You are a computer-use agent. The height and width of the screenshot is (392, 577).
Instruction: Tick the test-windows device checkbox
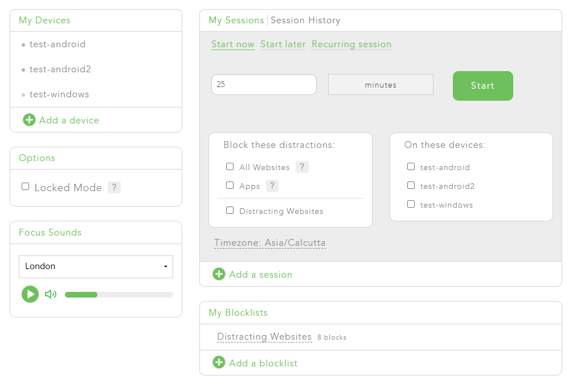point(411,204)
